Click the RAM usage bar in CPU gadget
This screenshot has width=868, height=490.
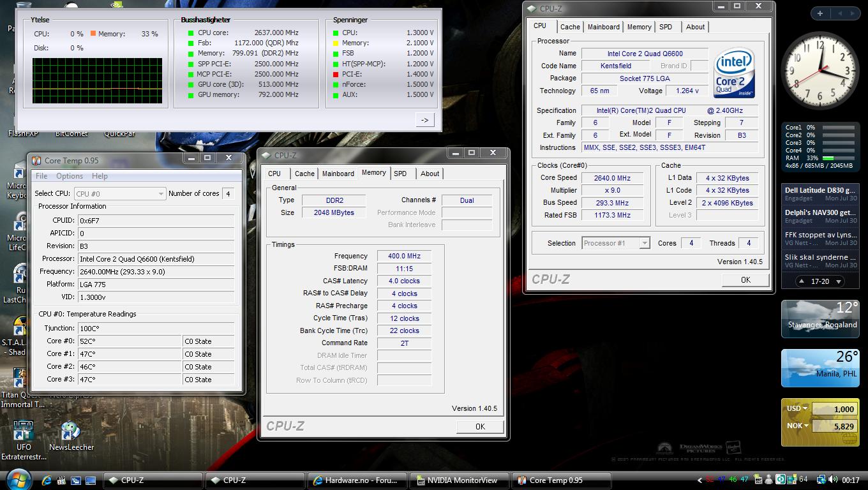pos(839,158)
